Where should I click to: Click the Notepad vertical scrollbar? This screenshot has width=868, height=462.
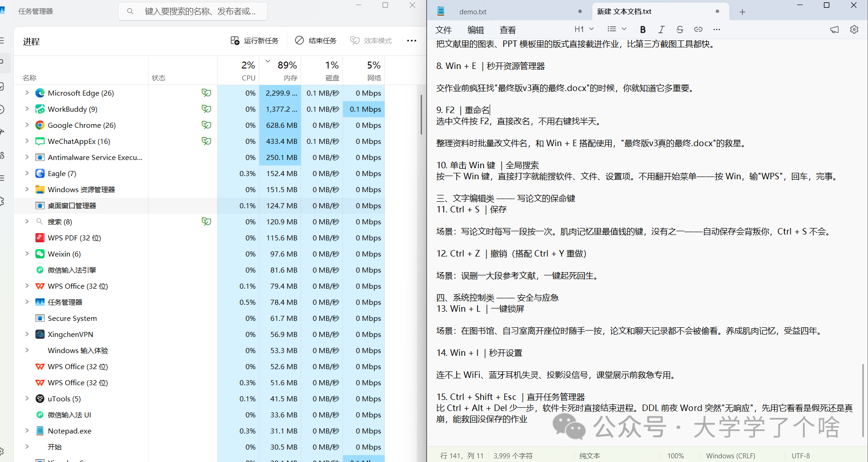tap(863, 400)
